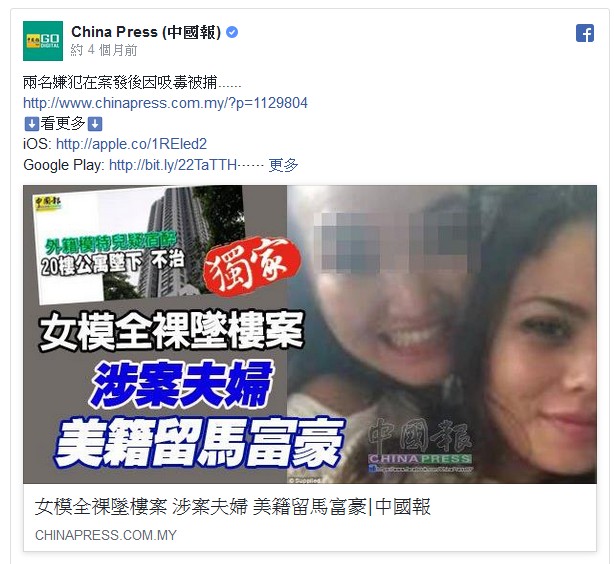Open the article photo of two women
Image resolution: width=614 pixels, height=564 pixels.
tap(442, 334)
